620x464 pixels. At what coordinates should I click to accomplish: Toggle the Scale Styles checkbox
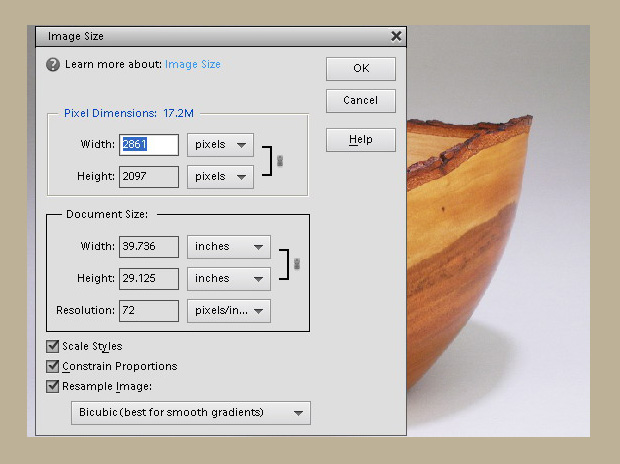[53, 346]
